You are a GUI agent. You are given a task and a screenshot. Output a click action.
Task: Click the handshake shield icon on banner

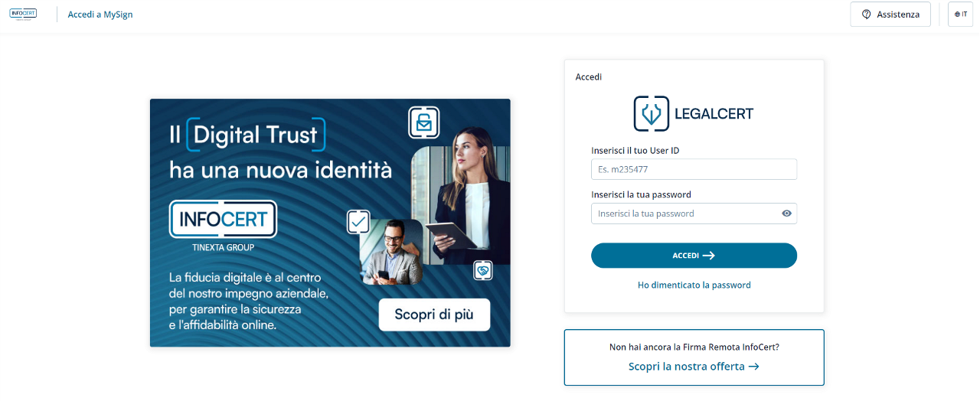(482, 270)
